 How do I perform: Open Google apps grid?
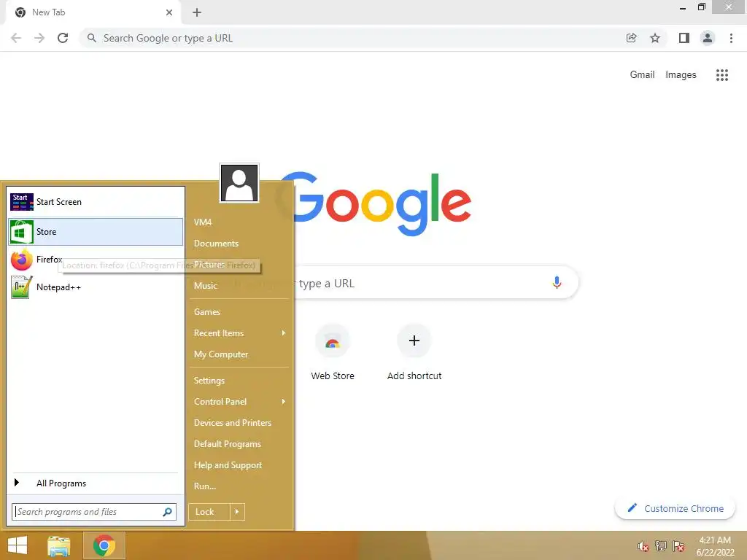pyautogui.click(x=722, y=75)
